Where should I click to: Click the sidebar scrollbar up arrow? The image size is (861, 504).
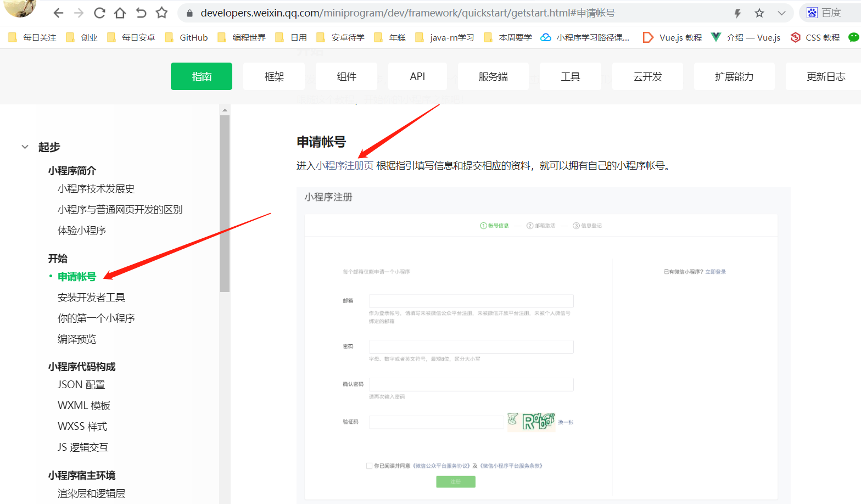coord(225,110)
